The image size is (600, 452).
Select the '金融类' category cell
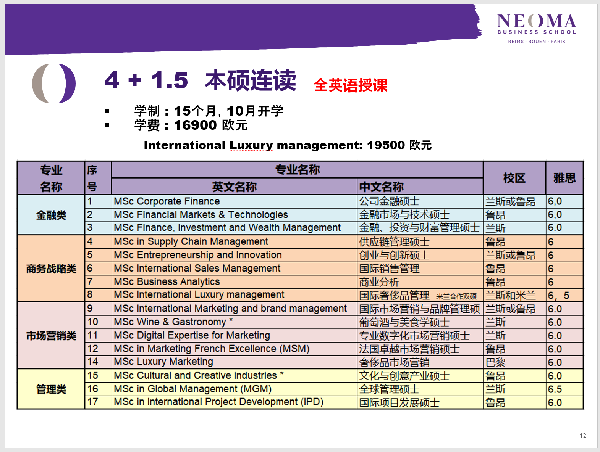(x=51, y=215)
